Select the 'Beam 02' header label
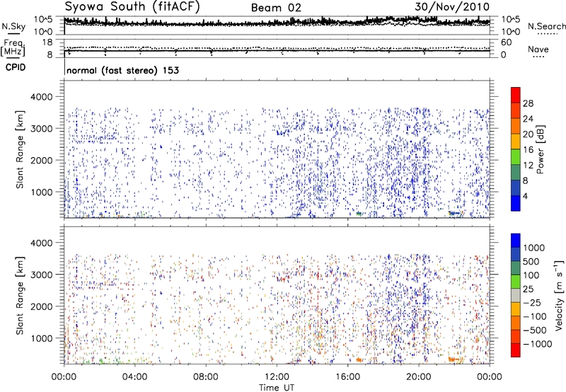Screen dimensions: 566x392 [276, 8]
